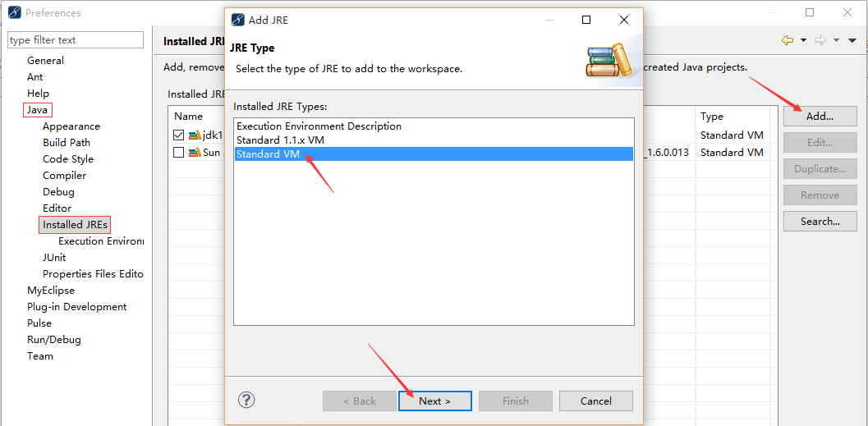Click the Search... button in Preferences
Viewport: 868px width, 426px height.
pos(820,222)
